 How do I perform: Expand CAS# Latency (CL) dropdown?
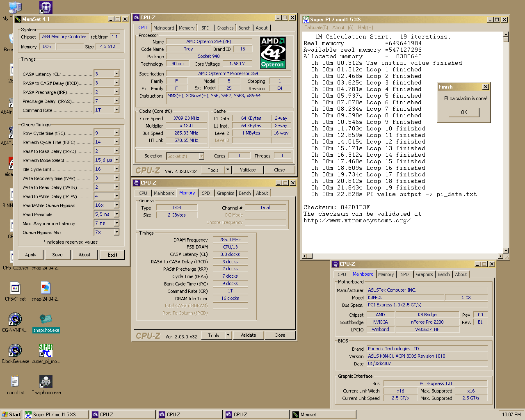(x=116, y=74)
